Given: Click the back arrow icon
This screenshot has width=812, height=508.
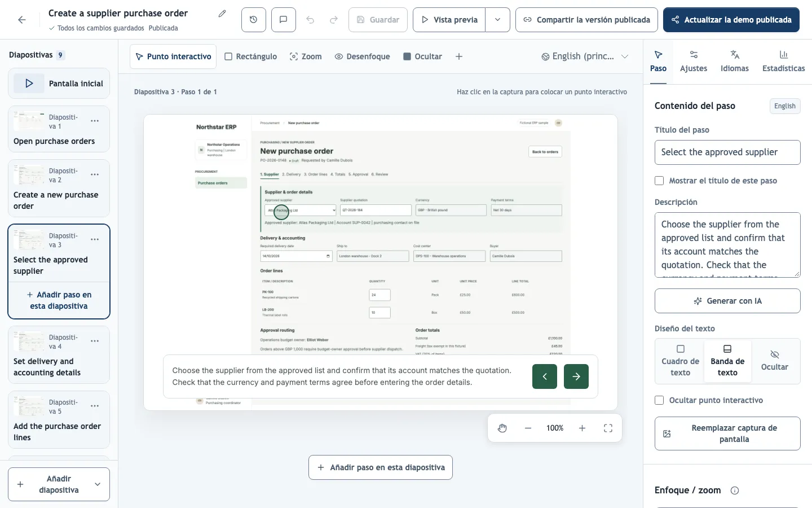Looking at the screenshot, I should point(21,20).
